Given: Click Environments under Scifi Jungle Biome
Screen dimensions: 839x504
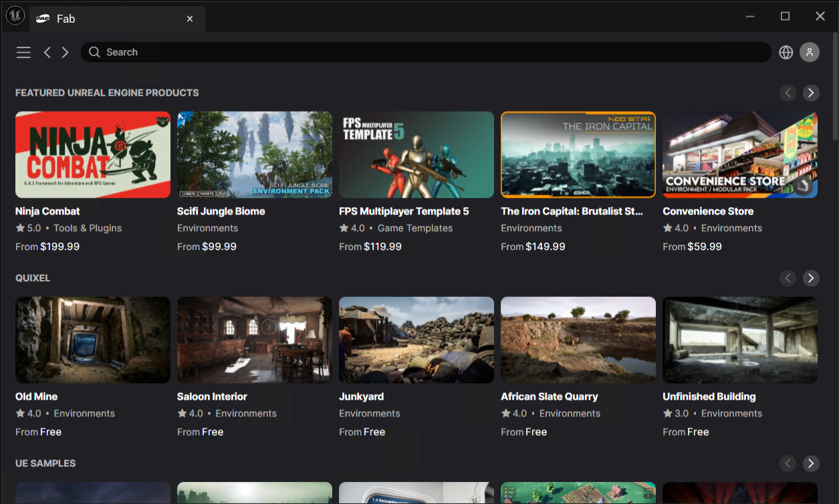Looking at the screenshot, I should tap(208, 228).
